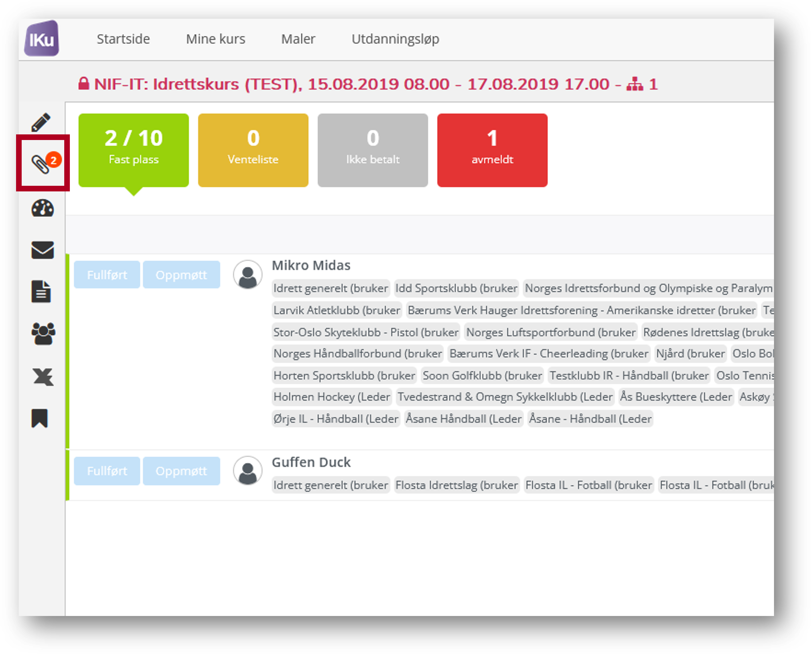Click 'Testklubb IR - Håndball (bruker' tag

pyautogui.click(x=629, y=376)
